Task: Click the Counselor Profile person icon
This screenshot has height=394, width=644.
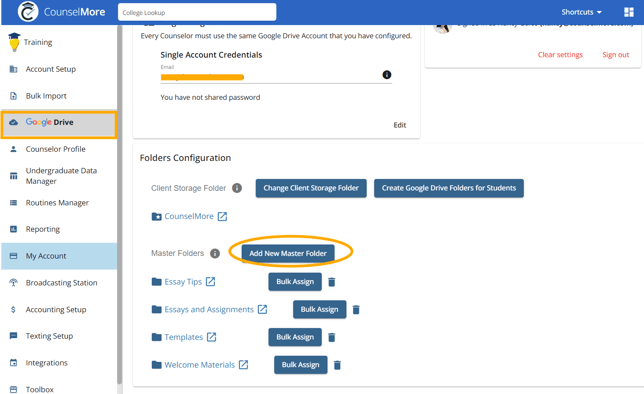Action: (14, 149)
